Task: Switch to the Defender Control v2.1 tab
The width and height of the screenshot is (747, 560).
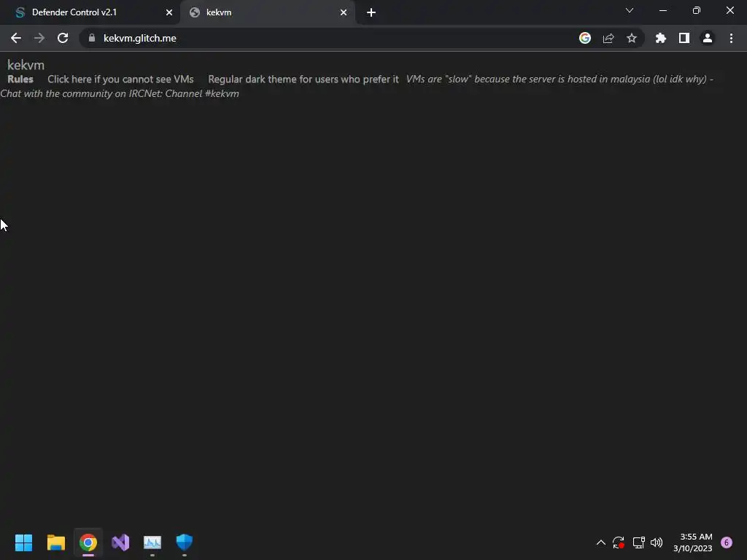Action: coord(90,12)
